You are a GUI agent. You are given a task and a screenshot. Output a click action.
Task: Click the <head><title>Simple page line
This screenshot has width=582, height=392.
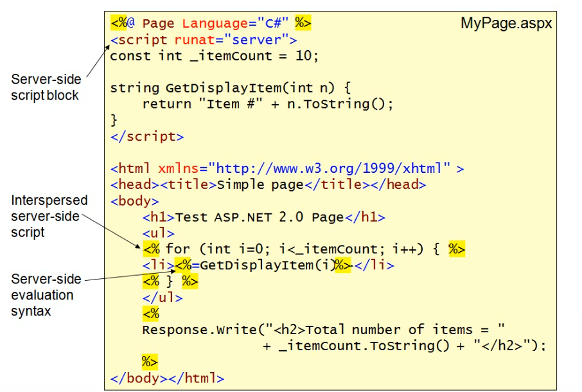coord(268,184)
